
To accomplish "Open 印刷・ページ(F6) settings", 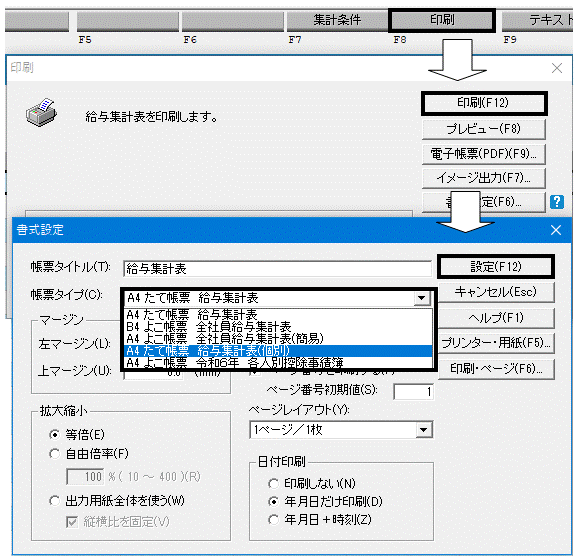I will pyautogui.click(x=496, y=368).
